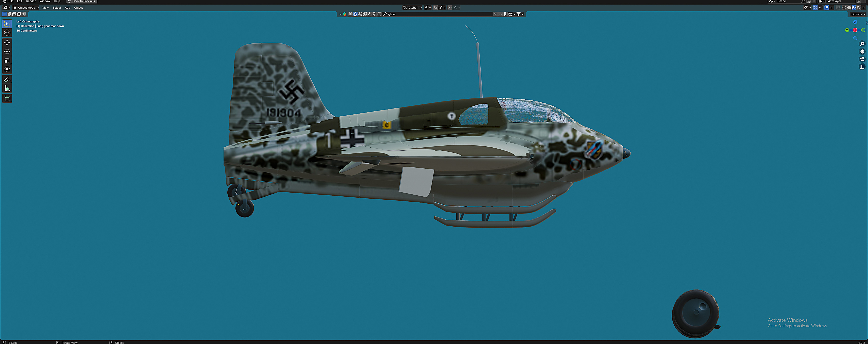Open the Help menu
This screenshot has width=868, height=344.
(57, 1)
